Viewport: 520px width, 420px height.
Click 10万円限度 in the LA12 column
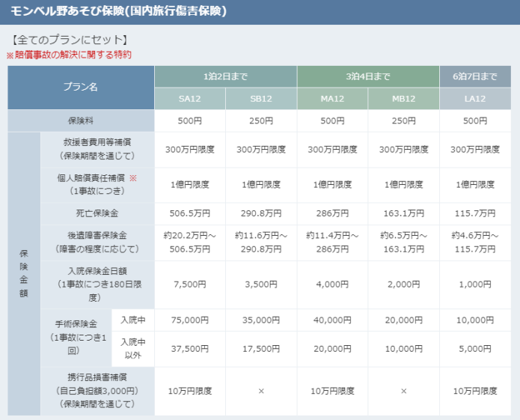[475, 391]
